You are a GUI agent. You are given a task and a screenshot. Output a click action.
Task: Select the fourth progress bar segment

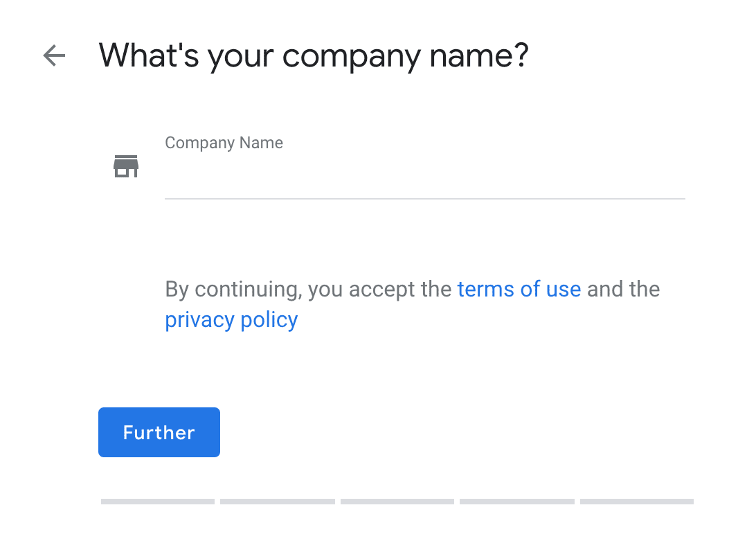[517, 502]
